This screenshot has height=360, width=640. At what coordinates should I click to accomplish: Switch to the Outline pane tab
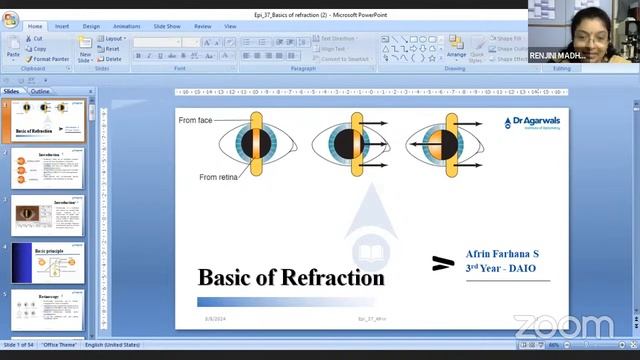40,91
